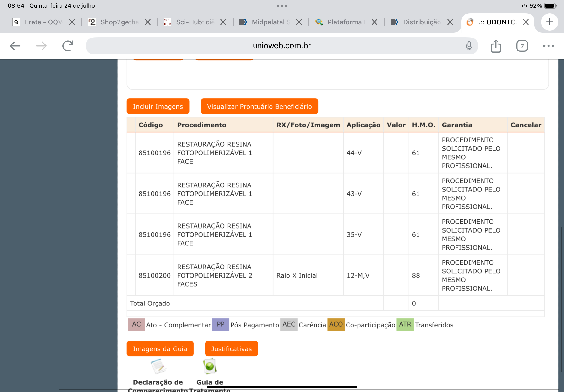Open the Declaração de Comparecimento icon

click(x=158, y=366)
